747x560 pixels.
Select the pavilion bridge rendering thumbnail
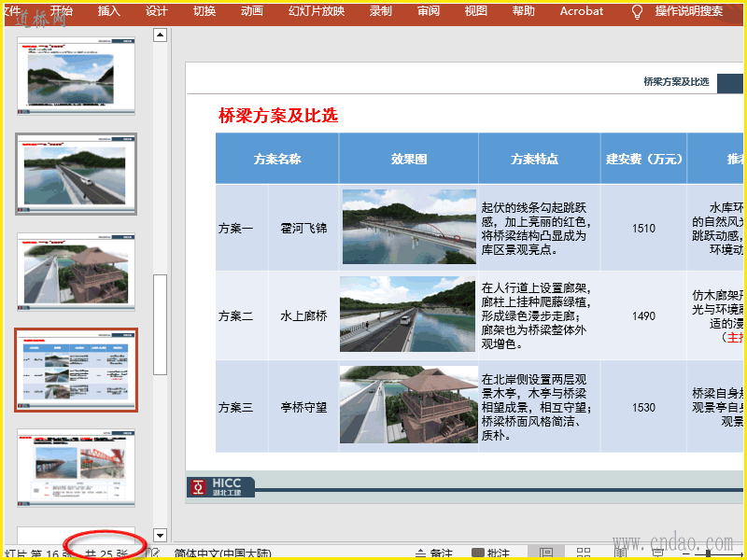coord(76,272)
